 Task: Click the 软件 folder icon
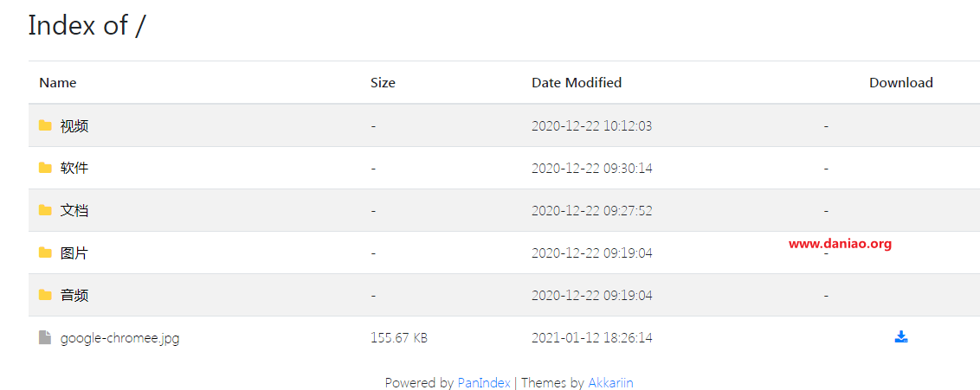(45, 168)
